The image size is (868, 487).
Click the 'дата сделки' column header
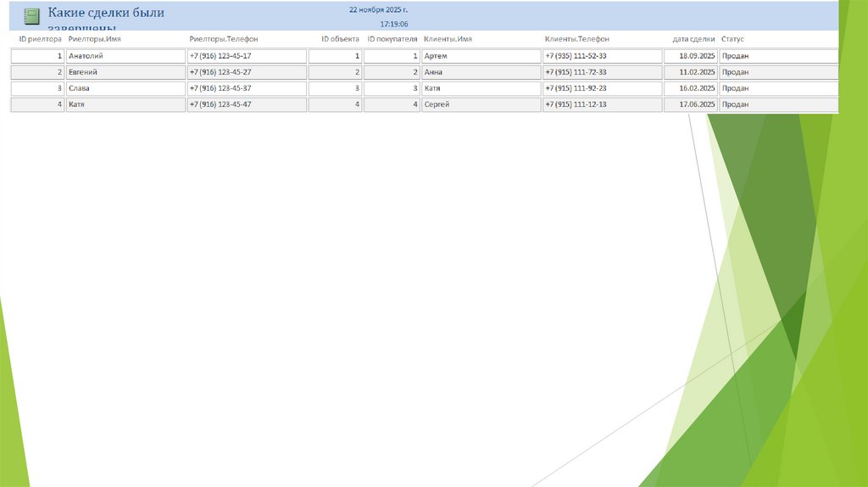[x=693, y=39]
